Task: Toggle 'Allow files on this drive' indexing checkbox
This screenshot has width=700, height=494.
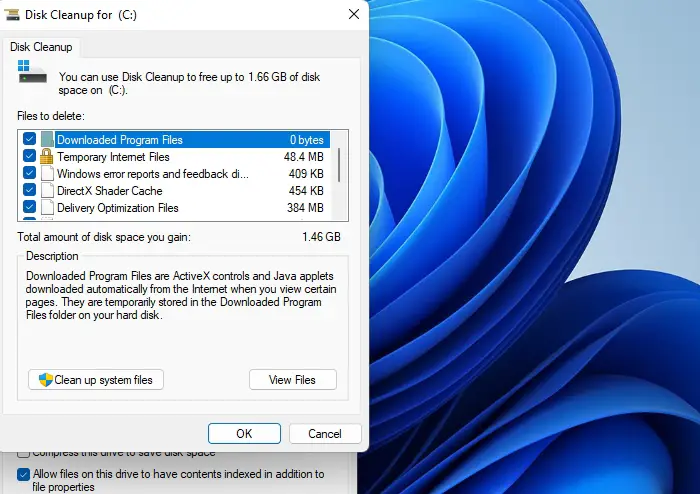Action: click(23, 474)
